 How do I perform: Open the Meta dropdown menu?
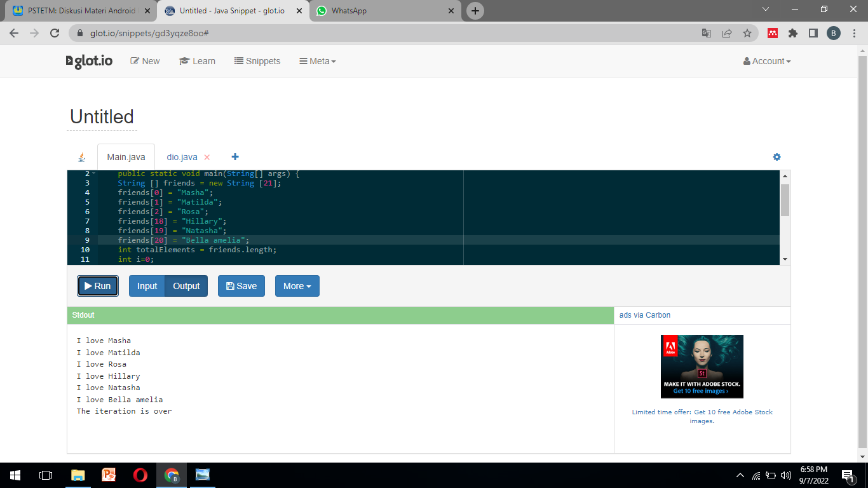click(x=318, y=61)
